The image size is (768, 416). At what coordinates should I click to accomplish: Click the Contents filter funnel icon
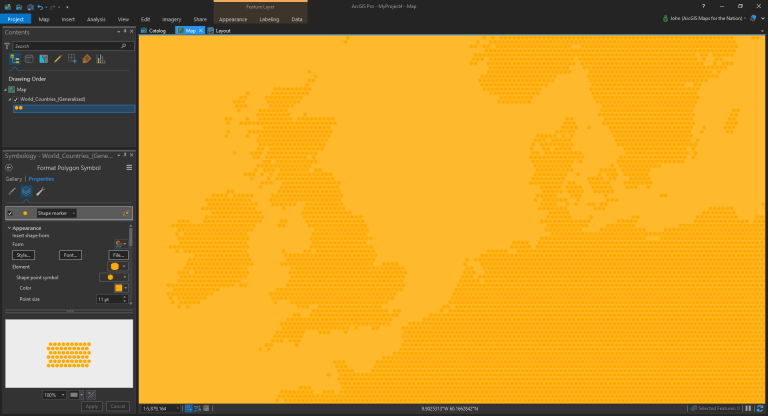(7, 46)
